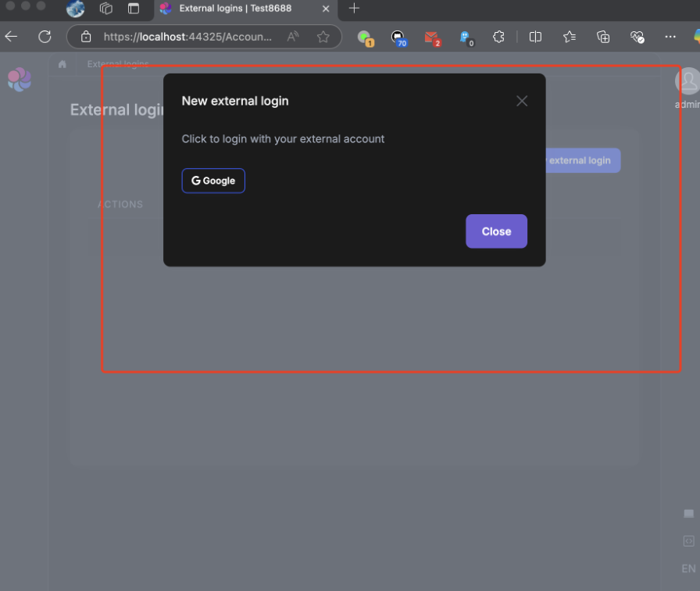The image size is (700, 591).
Task: Close the New external login dialog with X
Action: (x=522, y=101)
